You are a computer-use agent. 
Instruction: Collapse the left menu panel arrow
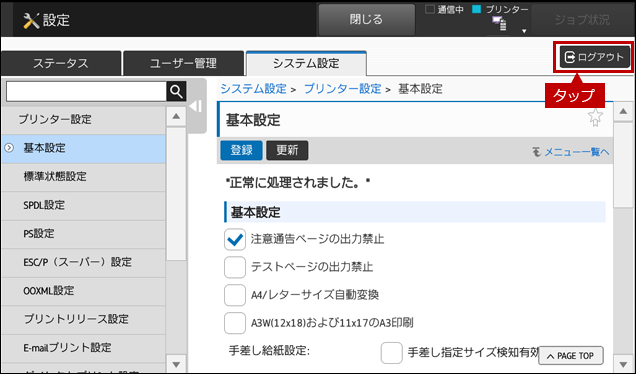[196, 106]
